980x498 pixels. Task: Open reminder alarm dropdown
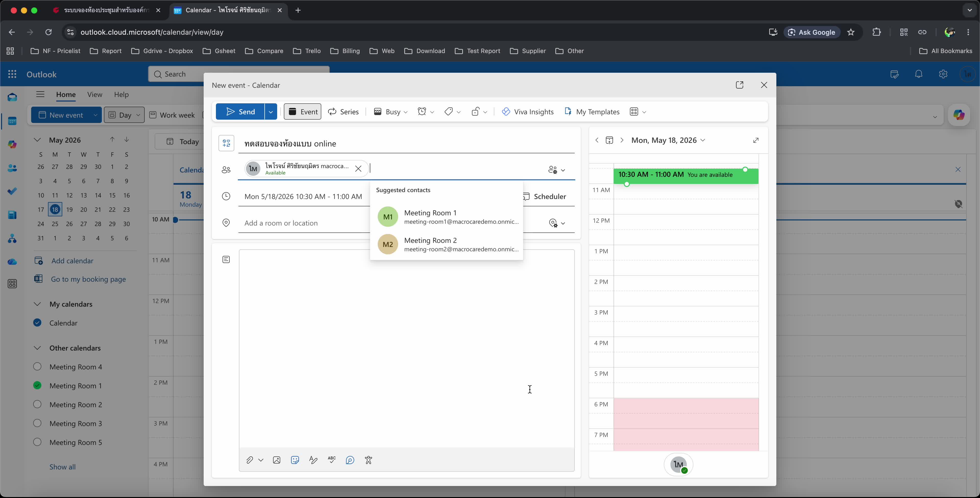(x=426, y=112)
